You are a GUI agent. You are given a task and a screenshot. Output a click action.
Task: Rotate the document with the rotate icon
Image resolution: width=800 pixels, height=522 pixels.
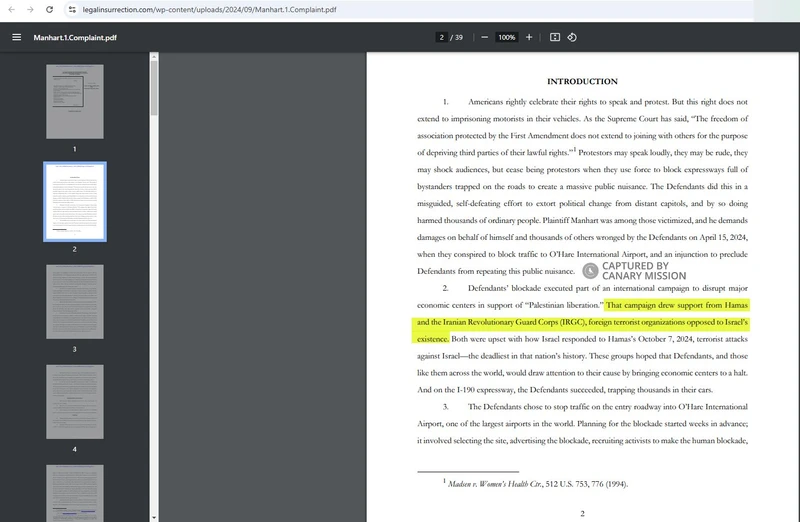[x=572, y=37]
